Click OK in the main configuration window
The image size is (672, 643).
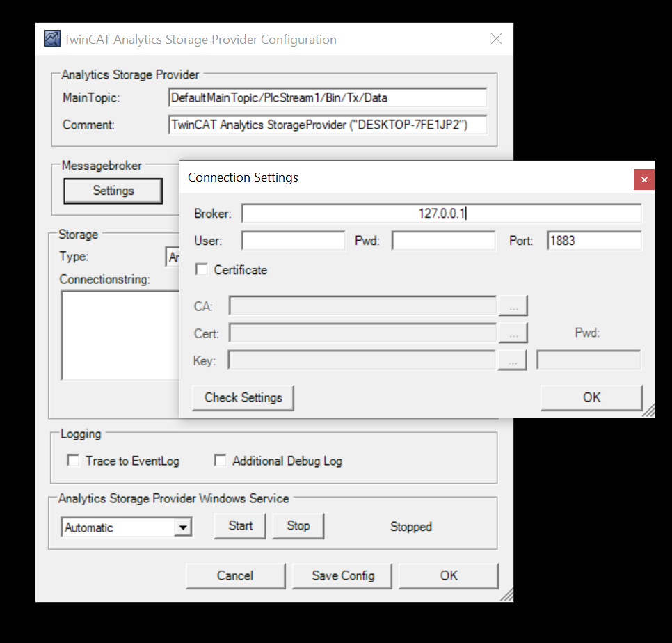pyautogui.click(x=449, y=575)
